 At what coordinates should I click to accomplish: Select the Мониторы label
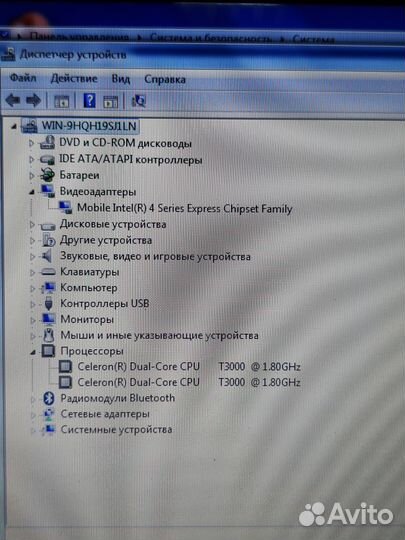pos(87,319)
